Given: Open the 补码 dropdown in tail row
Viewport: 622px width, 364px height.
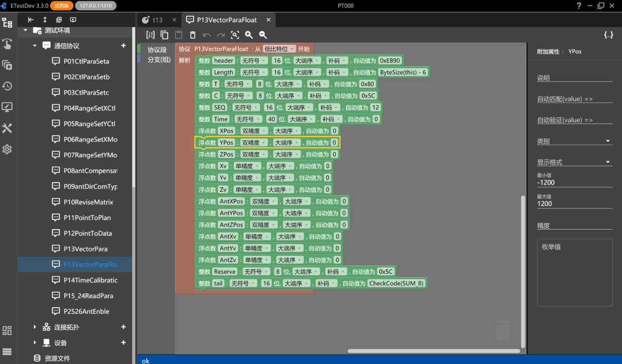Looking at the screenshot, I should click(326, 283).
